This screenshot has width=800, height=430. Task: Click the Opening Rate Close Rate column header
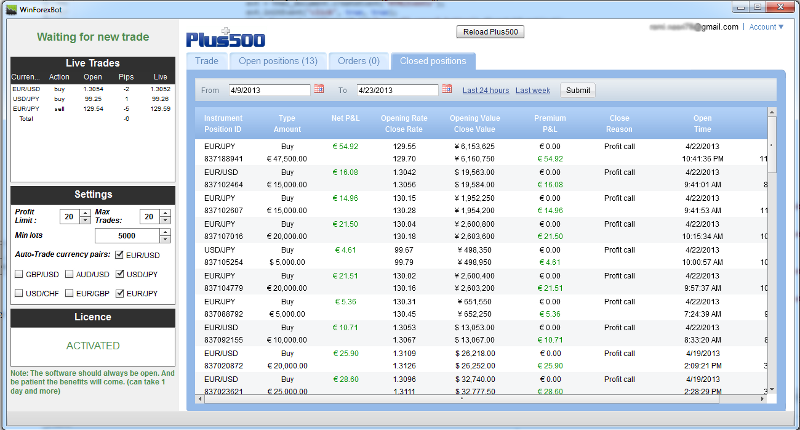(x=404, y=123)
